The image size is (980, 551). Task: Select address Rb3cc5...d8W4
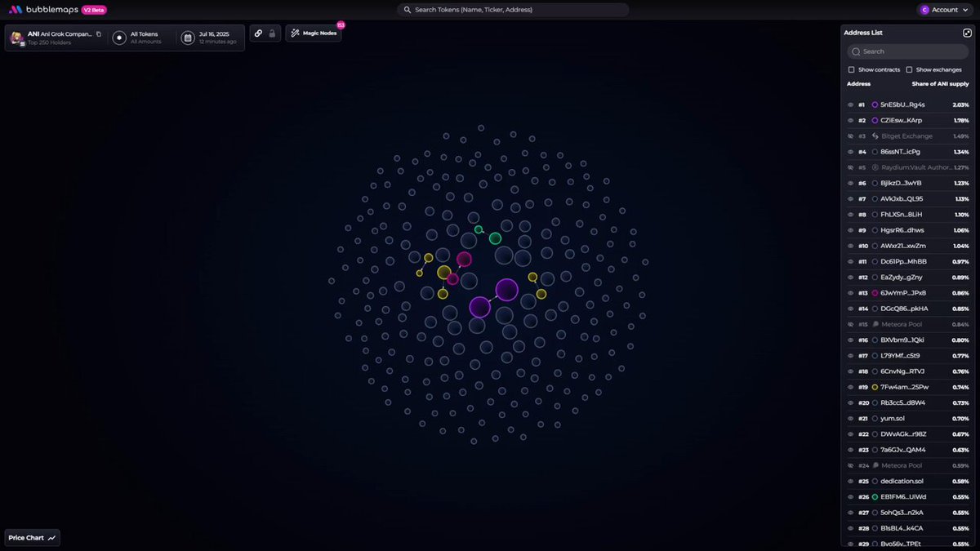tap(902, 402)
